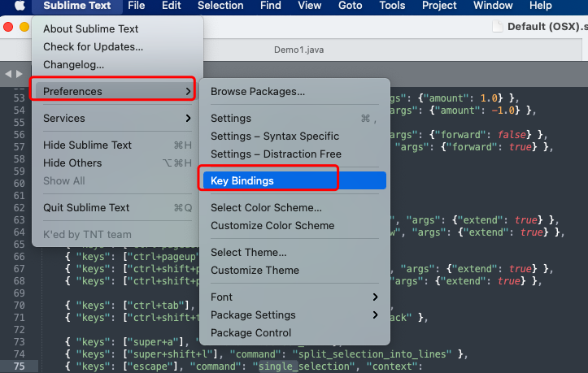
Task: Choose Select Theme...
Action: [x=294, y=252]
